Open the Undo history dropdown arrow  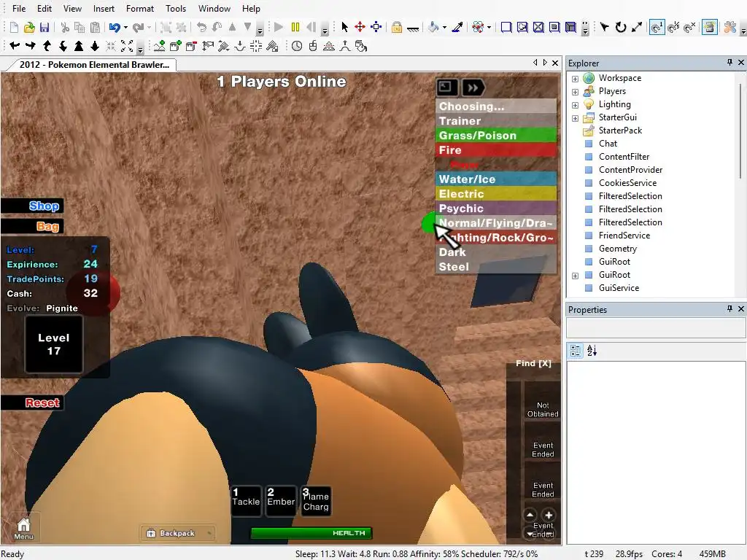(125, 28)
